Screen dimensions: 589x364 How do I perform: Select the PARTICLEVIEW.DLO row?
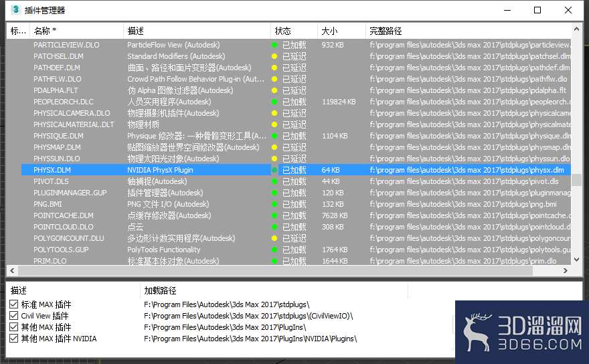click(x=66, y=45)
